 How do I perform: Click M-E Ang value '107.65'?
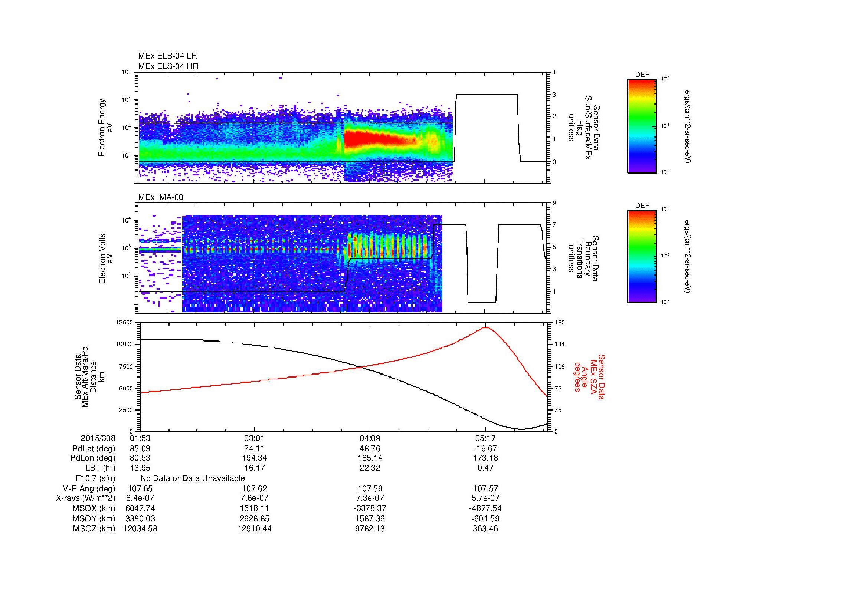pyautogui.click(x=140, y=488)
